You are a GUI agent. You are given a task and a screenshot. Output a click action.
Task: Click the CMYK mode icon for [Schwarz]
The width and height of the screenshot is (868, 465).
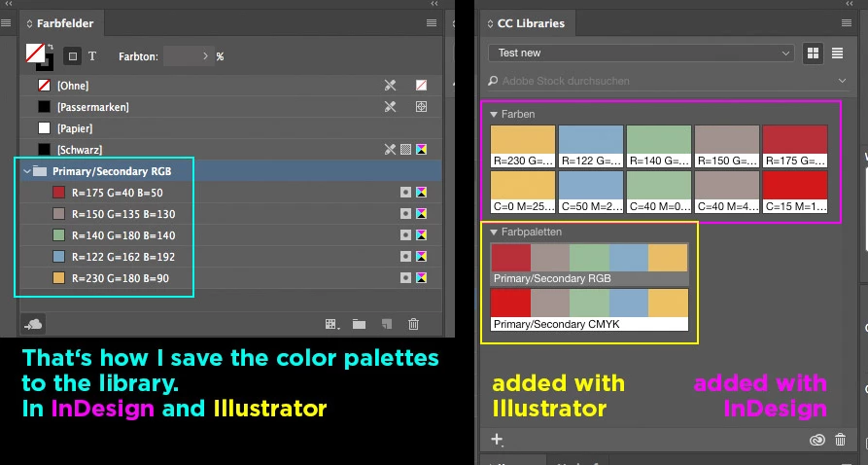[x=421, y=150]
